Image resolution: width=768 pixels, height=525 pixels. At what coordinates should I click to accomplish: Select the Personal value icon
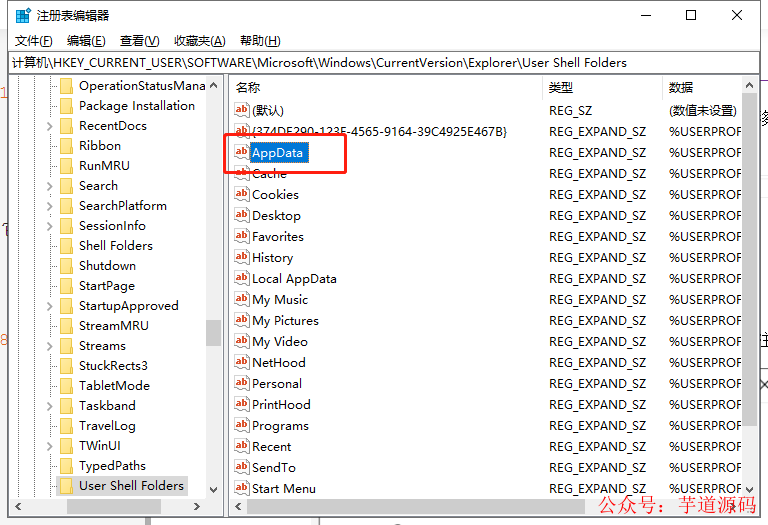241,383
